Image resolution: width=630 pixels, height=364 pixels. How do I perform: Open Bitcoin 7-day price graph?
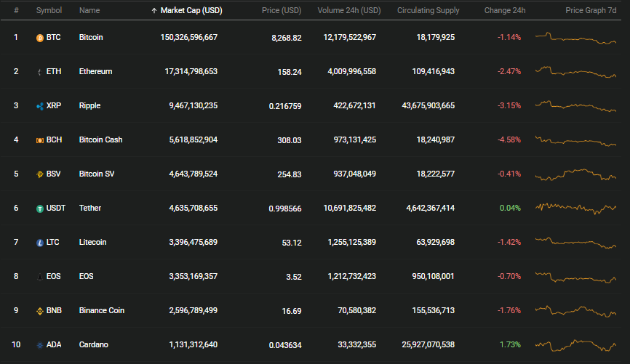pos(575,38)
